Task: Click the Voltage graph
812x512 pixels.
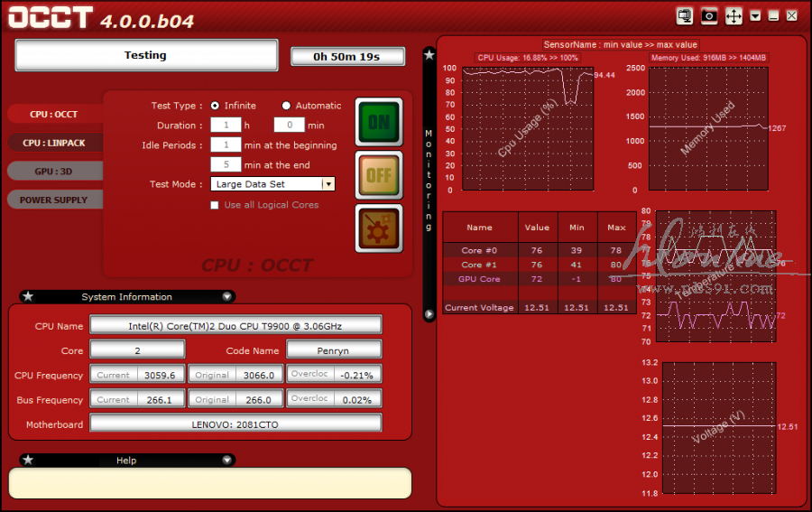Action: coord(719,428)
